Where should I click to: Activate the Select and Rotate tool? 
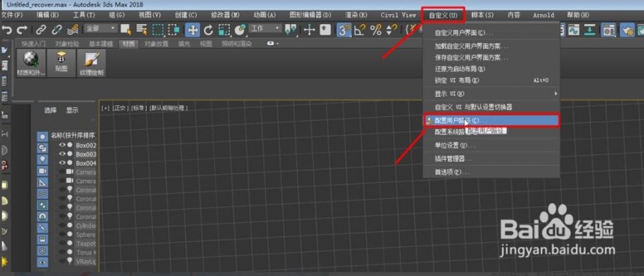(x=208, y=29)
